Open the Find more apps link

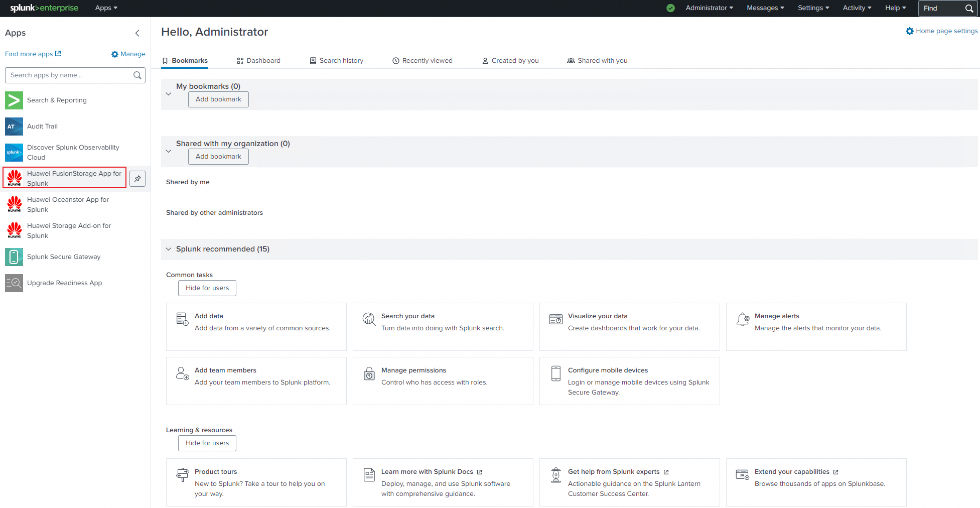coord(33,54)
